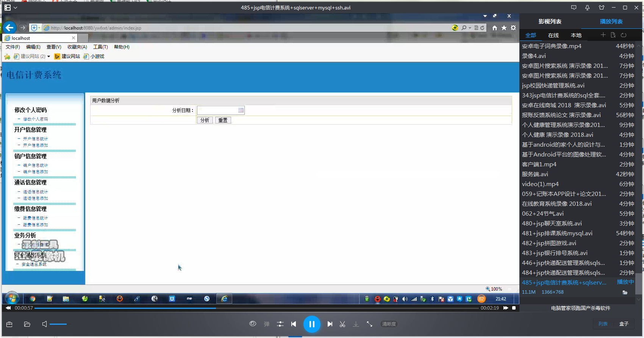This screenshot has height=338, width=644.
Task: Adjust the player volume slider
Action: [x=58, y=324]
